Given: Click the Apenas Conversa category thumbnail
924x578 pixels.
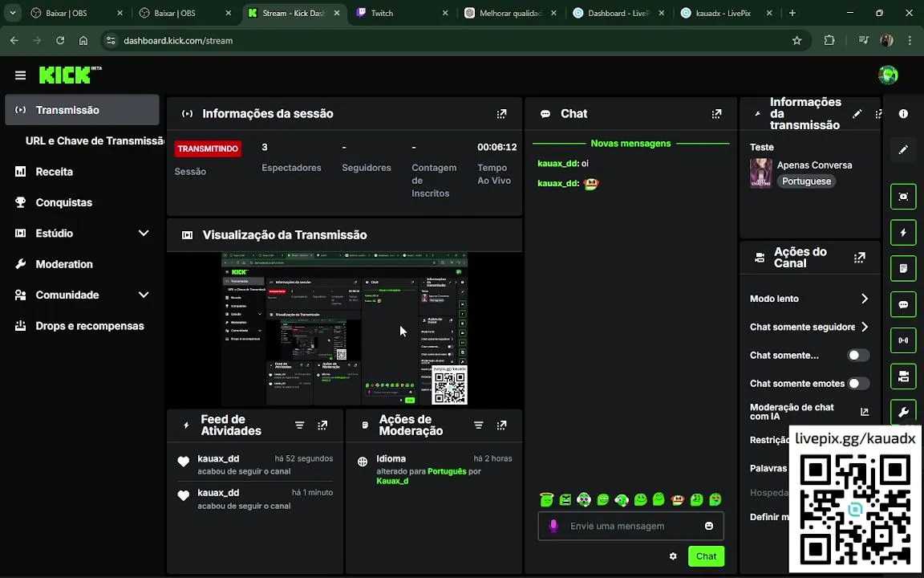Looking at the screenshot, I should pyautogui.click(x=760, y=173).
